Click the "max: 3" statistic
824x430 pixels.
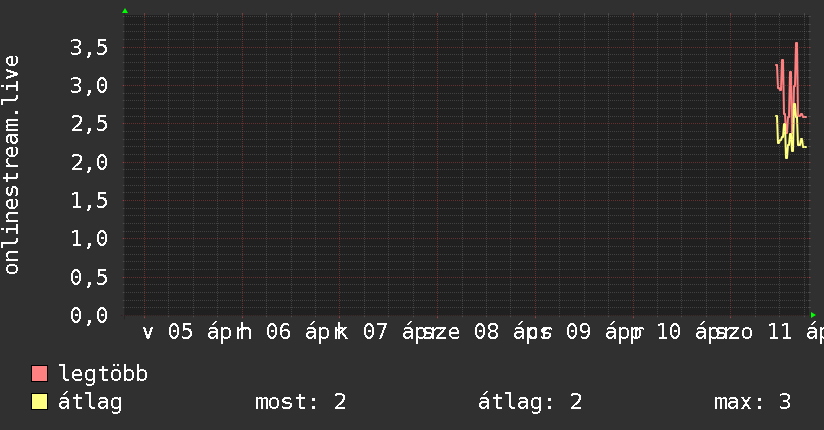[x=753, y=402]
